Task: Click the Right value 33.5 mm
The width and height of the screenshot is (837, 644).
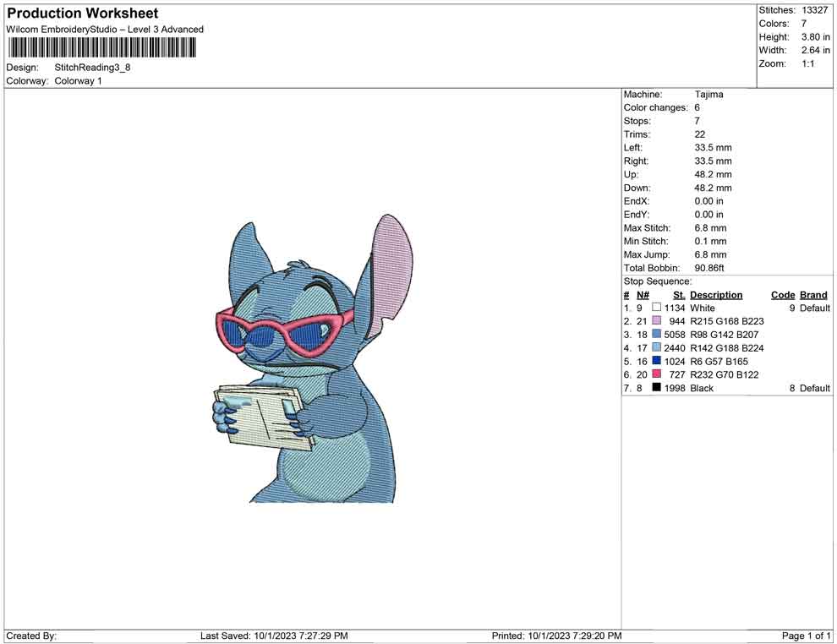Action: coord(714,161)
